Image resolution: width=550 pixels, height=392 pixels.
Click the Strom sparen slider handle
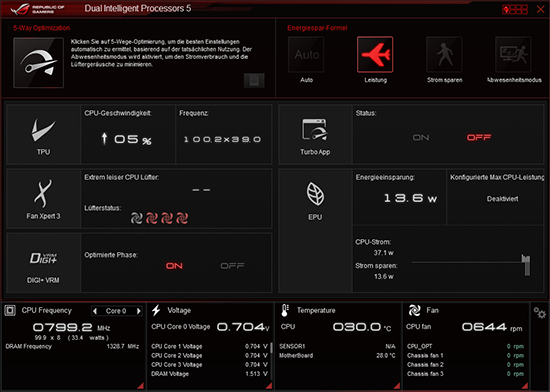(526, 264)
